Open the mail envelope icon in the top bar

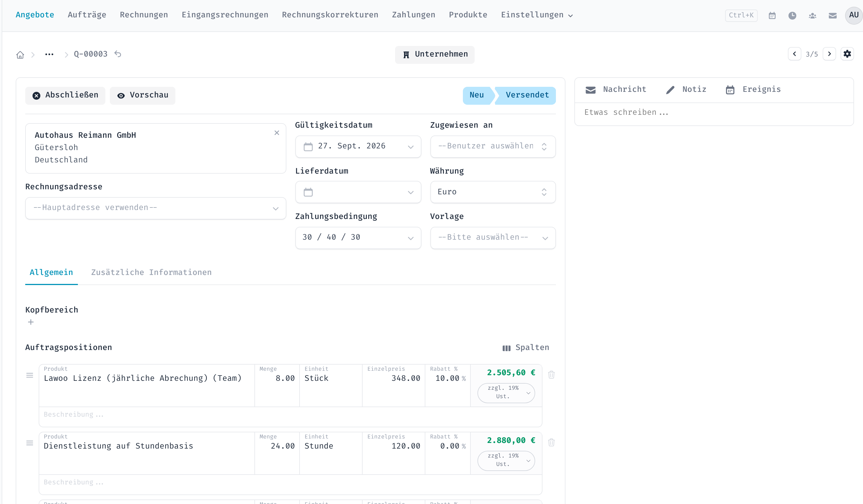832,15
